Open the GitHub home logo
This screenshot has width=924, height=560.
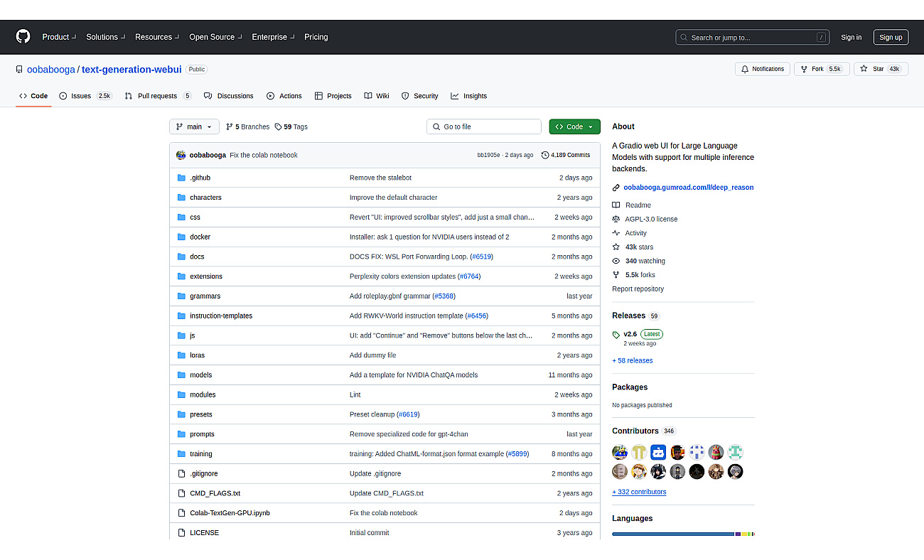(23, 37)
